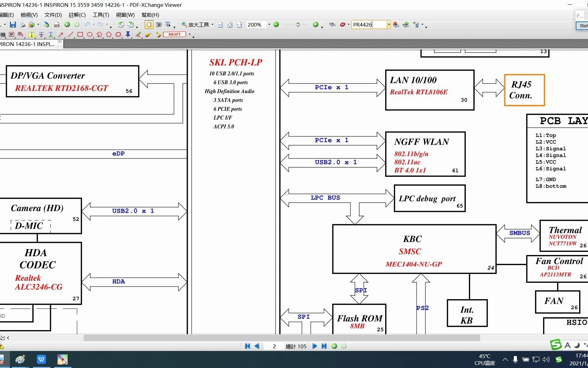Select the Underline Text tool
Screen dimensions: 588x368
pyautogui.click(x=50, y=34)
